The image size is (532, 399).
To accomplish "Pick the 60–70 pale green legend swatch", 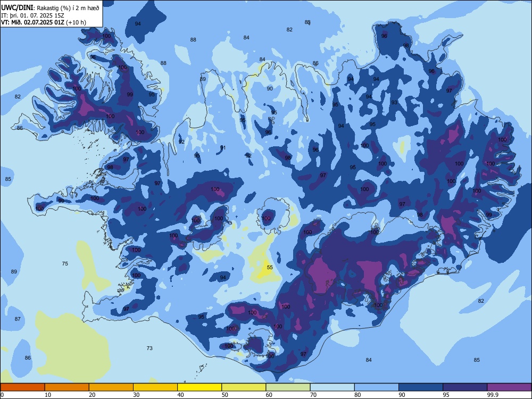I will [288, 387].
